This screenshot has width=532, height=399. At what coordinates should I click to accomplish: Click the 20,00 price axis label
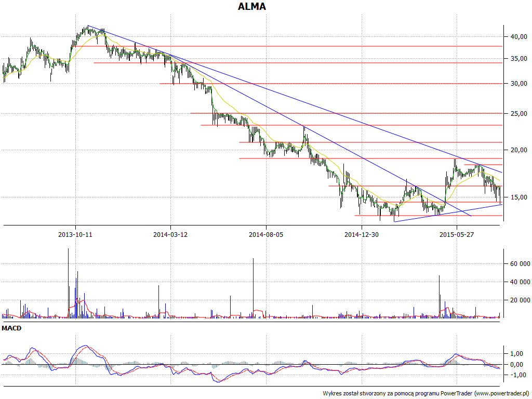(x=519, y=150)
